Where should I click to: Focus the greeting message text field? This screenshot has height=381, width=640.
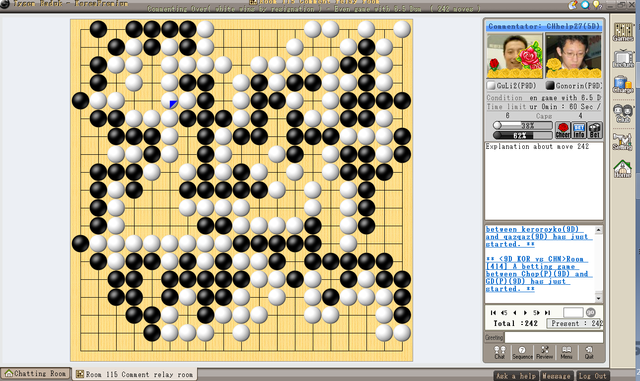(x=554, y=337)
